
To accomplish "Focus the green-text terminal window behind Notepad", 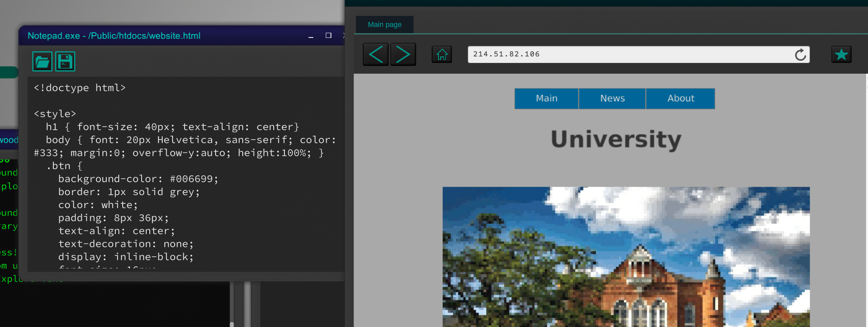I will pyautogui.click(x=9, y=215).
